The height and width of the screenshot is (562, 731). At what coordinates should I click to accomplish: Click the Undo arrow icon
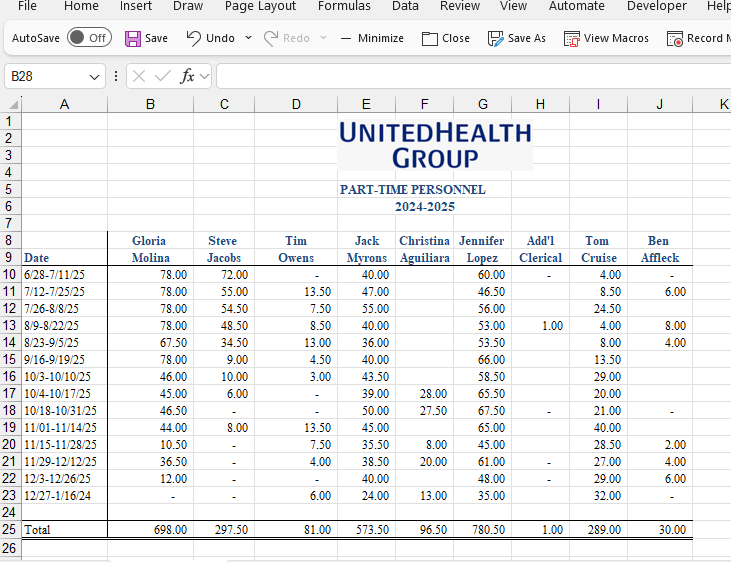[x=194, y=38]
